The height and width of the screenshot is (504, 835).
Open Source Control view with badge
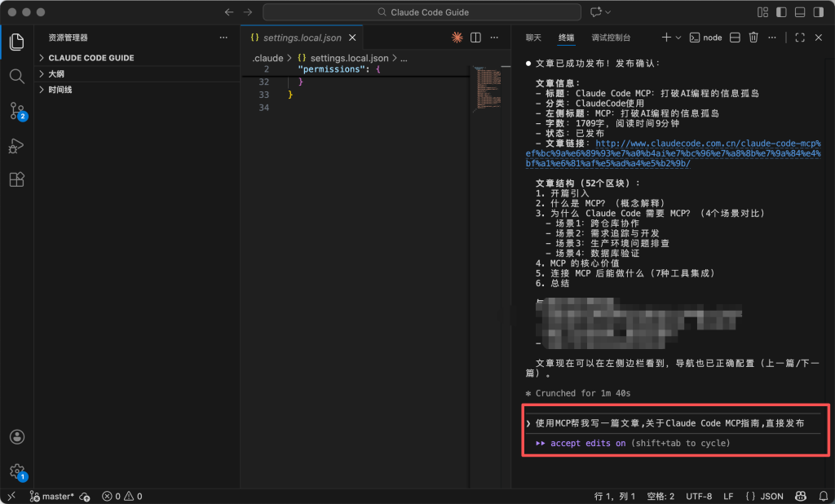16,111
